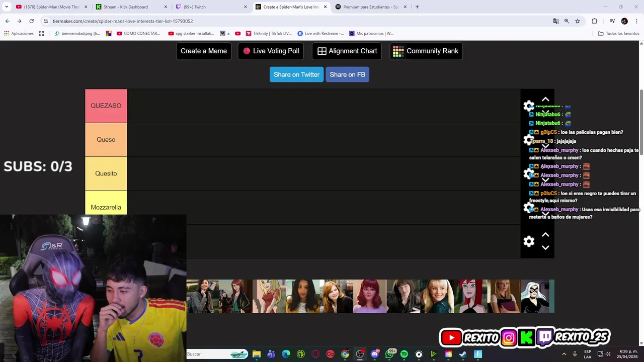Pick the red-haired cartoon girl with green background
Screen dimensions: 644x362
pos(470,296)
